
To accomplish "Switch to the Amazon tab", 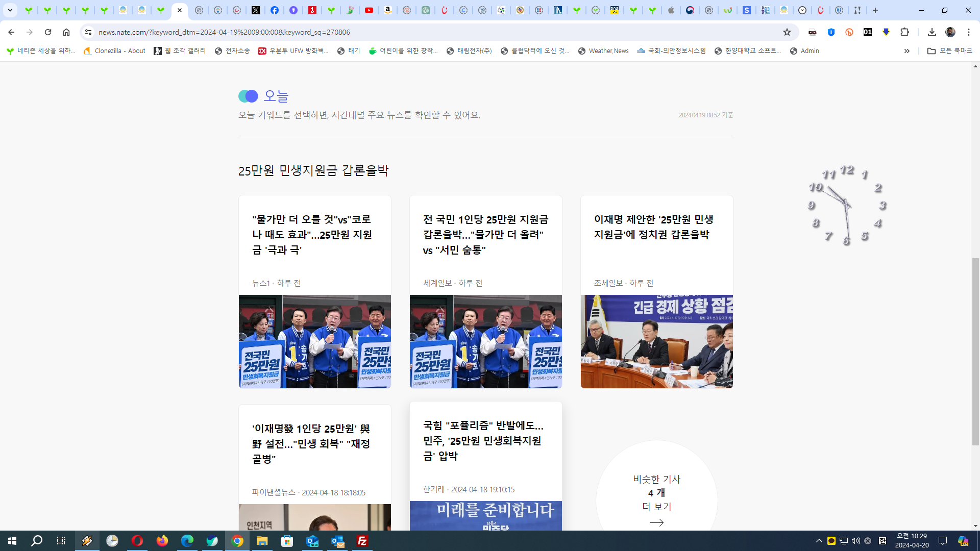I will coord(388,10).
